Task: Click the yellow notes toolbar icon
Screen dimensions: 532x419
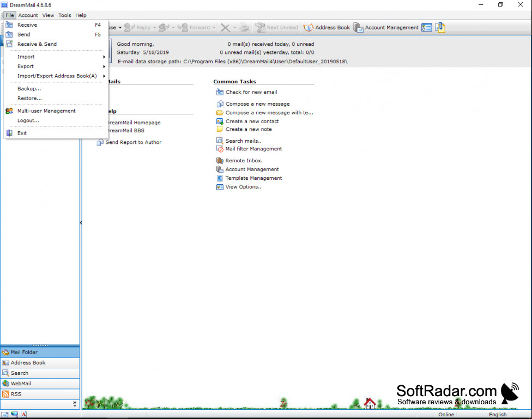Action: (440, 27)
